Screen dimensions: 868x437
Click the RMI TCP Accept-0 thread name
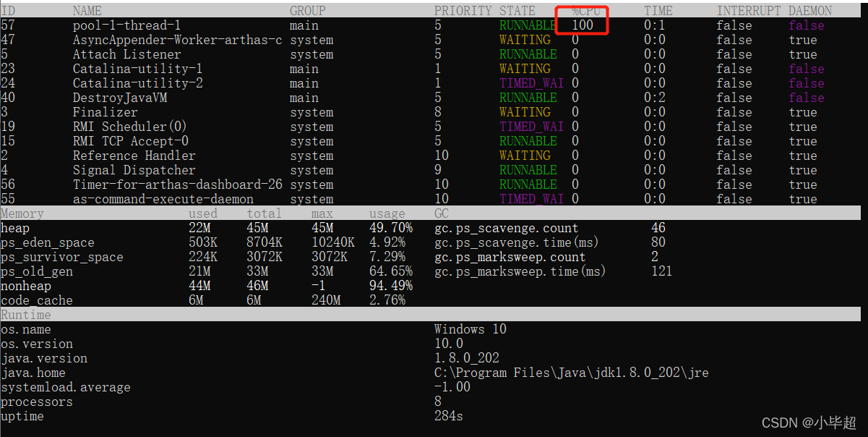pyautogui.click(x=130, y=141)
